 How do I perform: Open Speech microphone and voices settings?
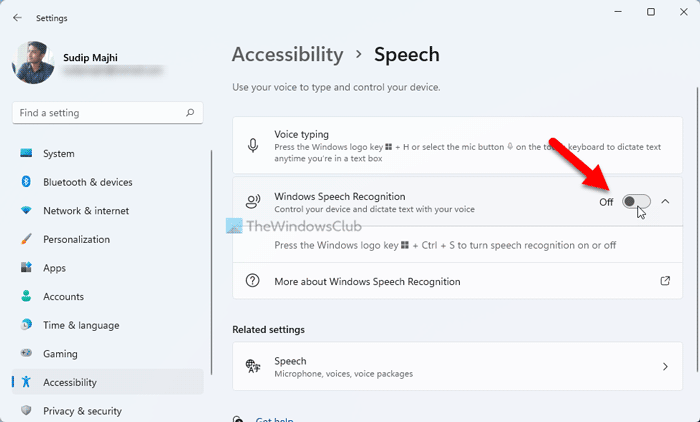(x=458, y=367)
